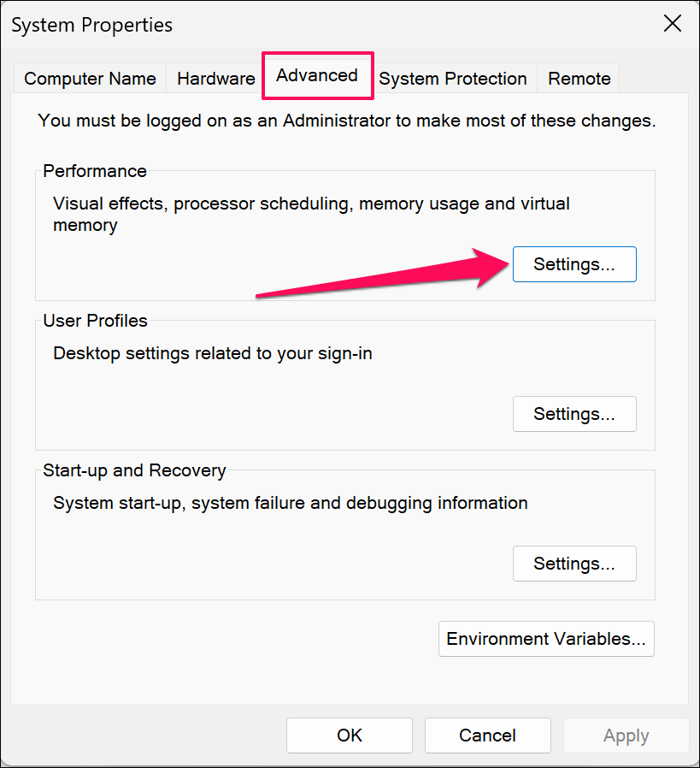Confirm changes with OK
700x768 pixels.
point(349,735)
